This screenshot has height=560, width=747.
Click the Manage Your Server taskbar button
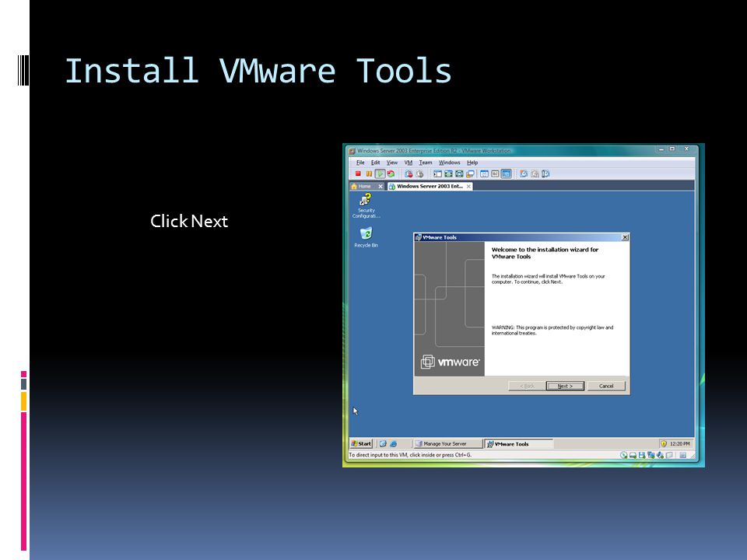(x=448, y=443)
